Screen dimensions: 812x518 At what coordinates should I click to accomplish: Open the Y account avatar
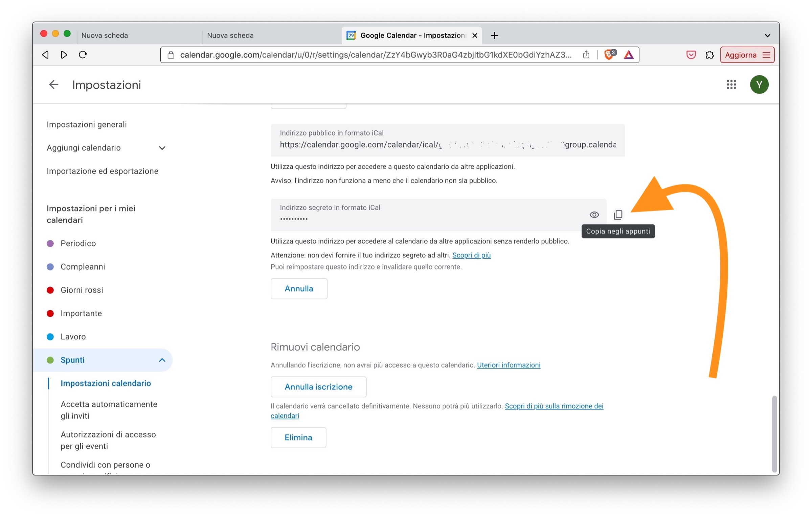[759, 85]
